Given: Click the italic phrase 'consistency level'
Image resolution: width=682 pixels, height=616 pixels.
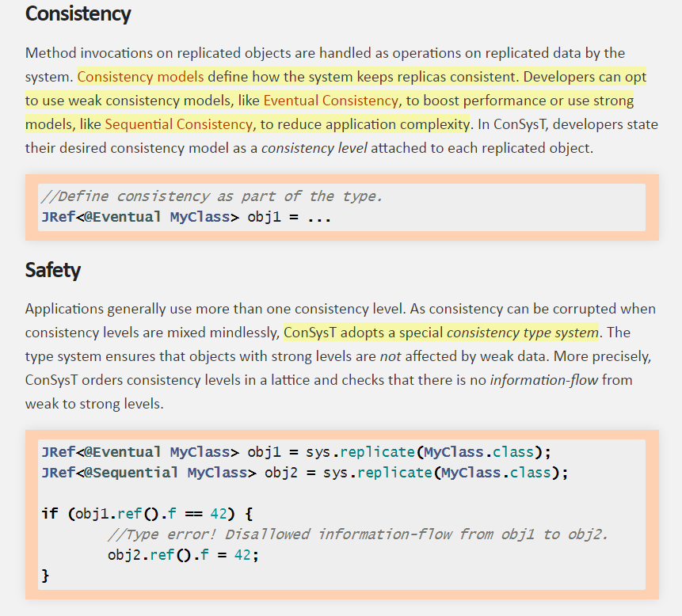Looking at the screenshot, I should pyautogui.click(x=314, y=148).
